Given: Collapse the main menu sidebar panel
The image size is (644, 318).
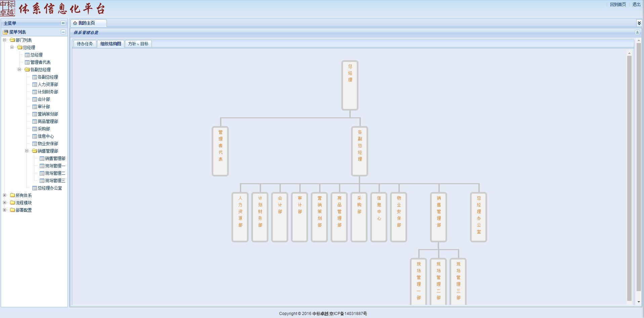Looking at the screenshot, I should pyautogui.click(x=63, y=23).
